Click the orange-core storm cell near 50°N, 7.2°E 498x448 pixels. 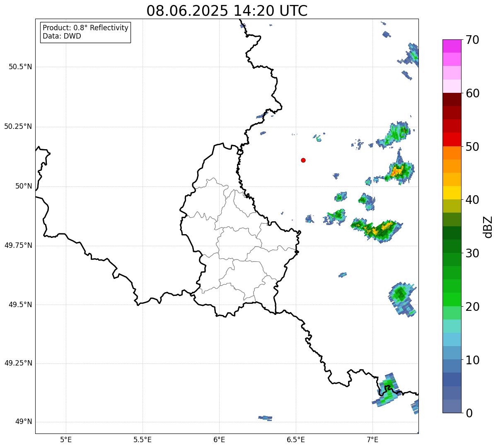[x=398, y=171]
